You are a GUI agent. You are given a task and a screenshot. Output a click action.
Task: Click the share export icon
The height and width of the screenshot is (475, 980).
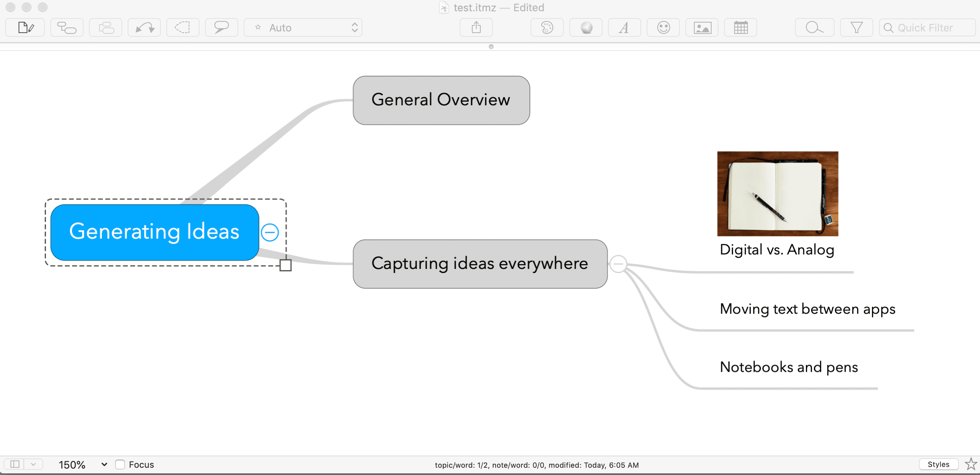point(476,28)
